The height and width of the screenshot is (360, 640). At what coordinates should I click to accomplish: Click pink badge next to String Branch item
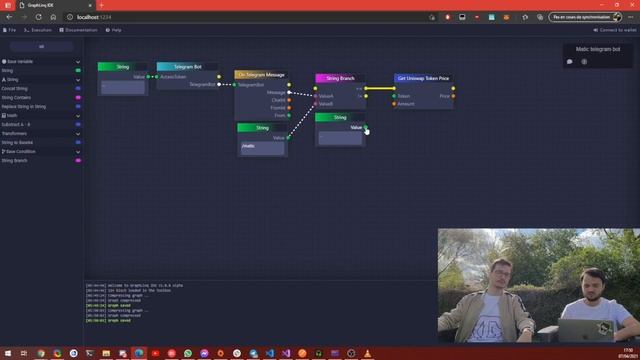click(x=78, y=160)
